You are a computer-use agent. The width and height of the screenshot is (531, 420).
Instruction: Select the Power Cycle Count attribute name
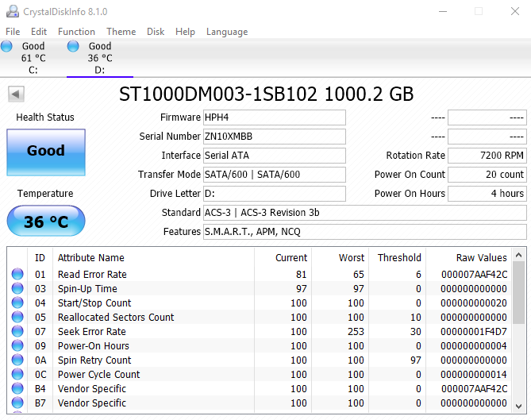99,374
